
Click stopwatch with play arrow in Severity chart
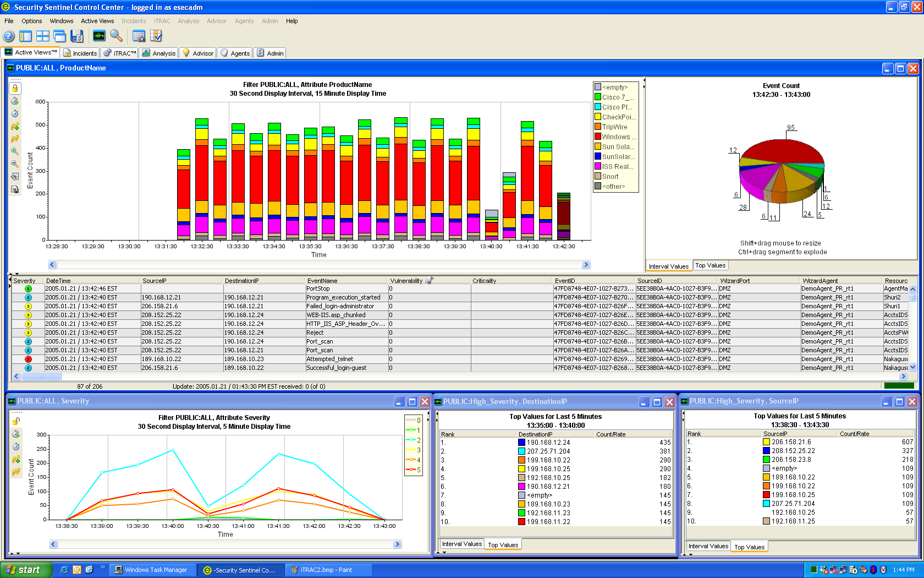[x=16, y=434]
